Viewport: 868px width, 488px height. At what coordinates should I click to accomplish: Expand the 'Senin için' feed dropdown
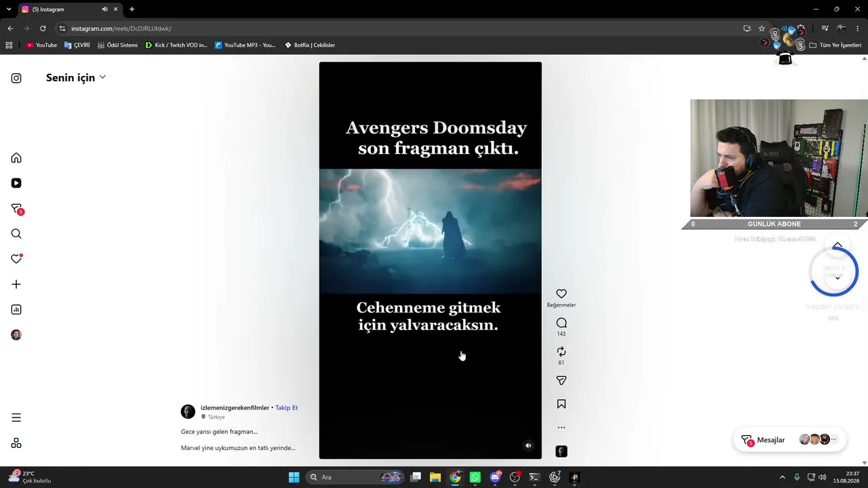click(x=76, y=77)
